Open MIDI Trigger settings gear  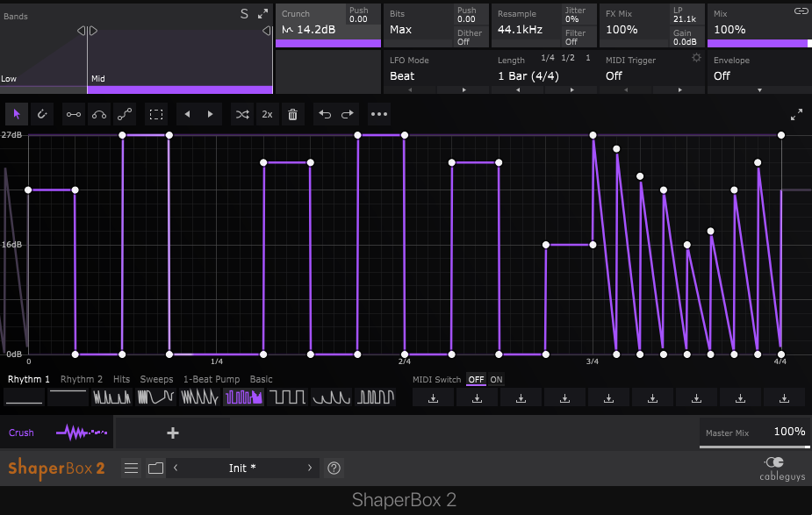(696, 57)
